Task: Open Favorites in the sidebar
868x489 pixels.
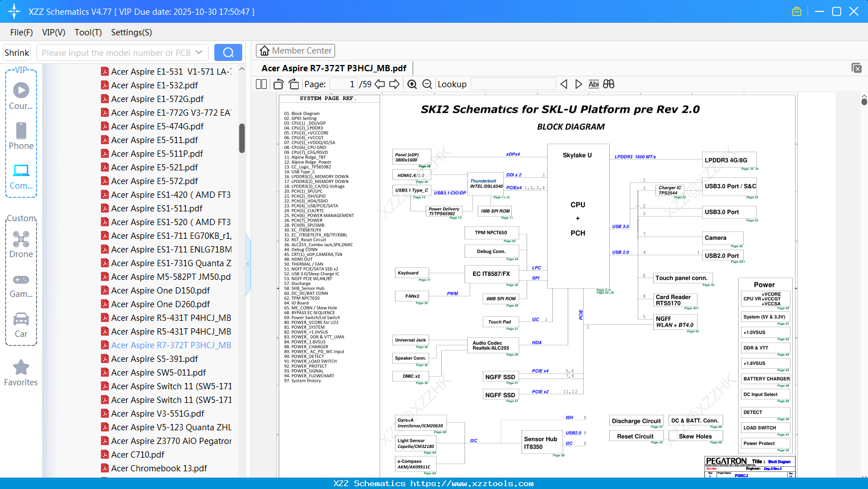Action: click(21, 373)
